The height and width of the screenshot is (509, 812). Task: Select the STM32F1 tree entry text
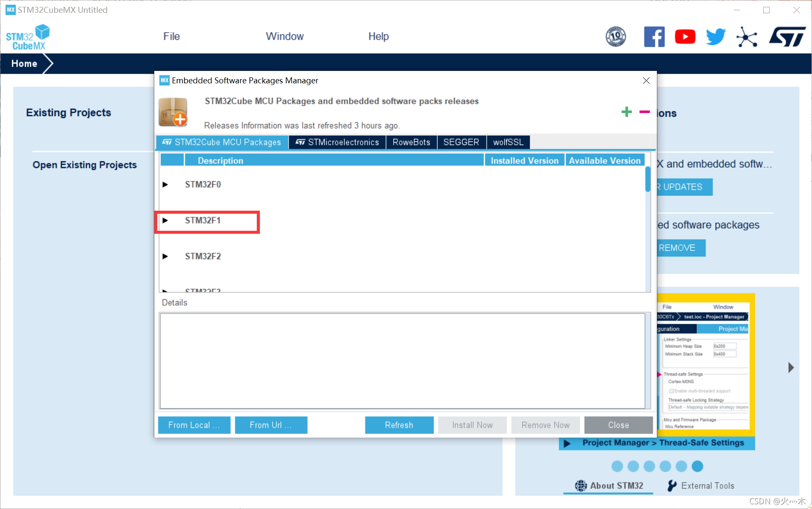(x=203, y=221)
